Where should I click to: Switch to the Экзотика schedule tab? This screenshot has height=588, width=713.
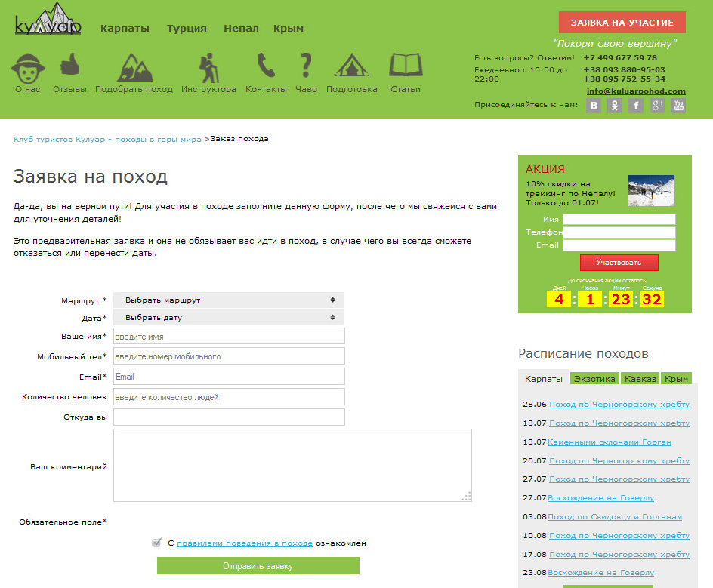594,379
